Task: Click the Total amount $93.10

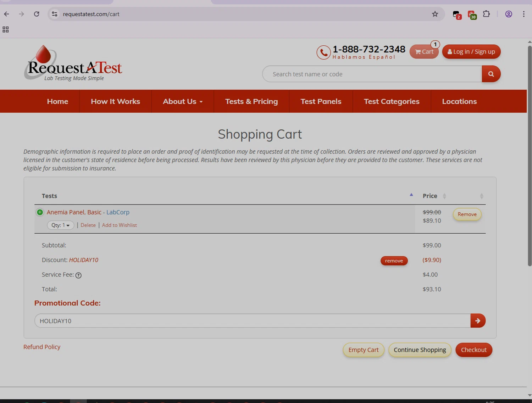Action: click(x=432, y=289)
